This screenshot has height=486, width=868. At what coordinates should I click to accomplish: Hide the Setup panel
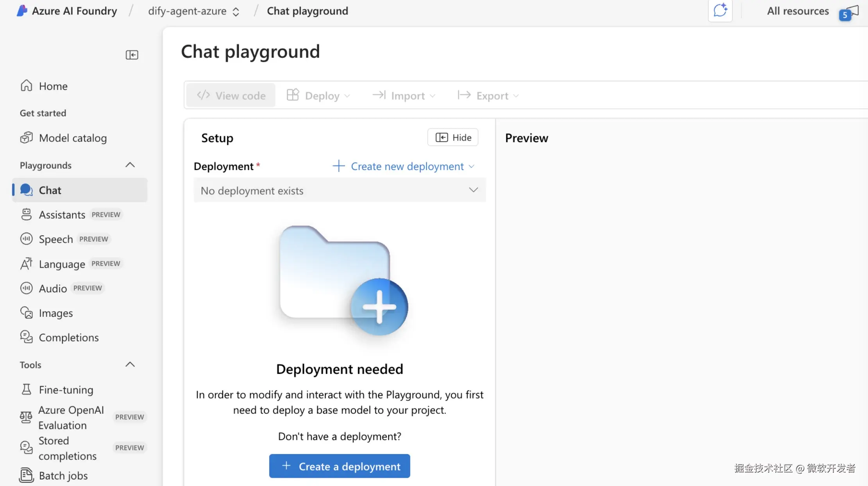453,138
